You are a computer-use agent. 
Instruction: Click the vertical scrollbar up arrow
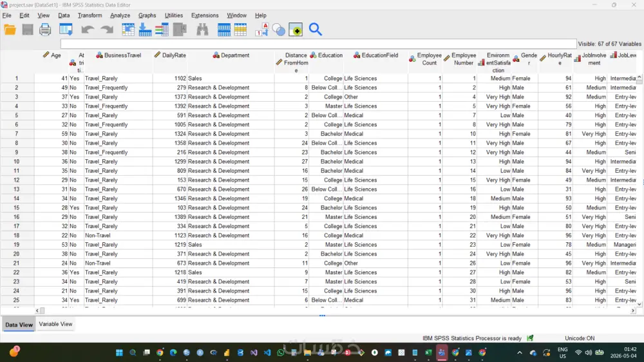639,77
